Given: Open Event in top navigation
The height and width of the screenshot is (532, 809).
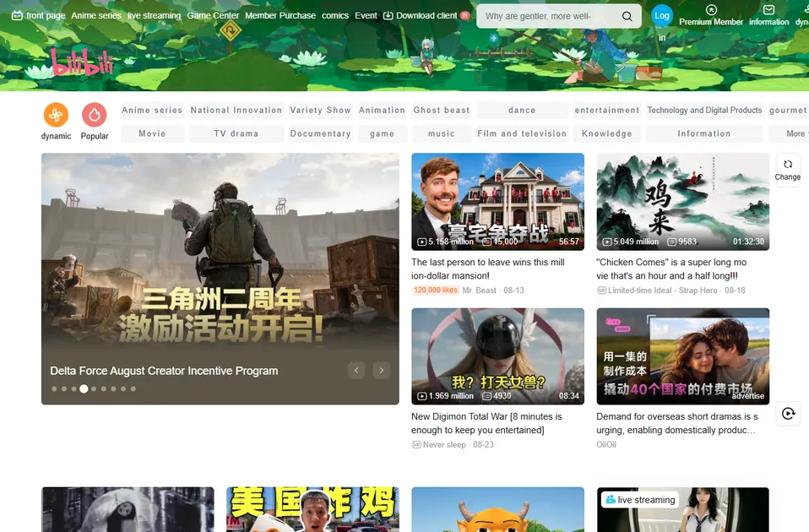Looking at the screenshot, I should [x=366, y=15].
